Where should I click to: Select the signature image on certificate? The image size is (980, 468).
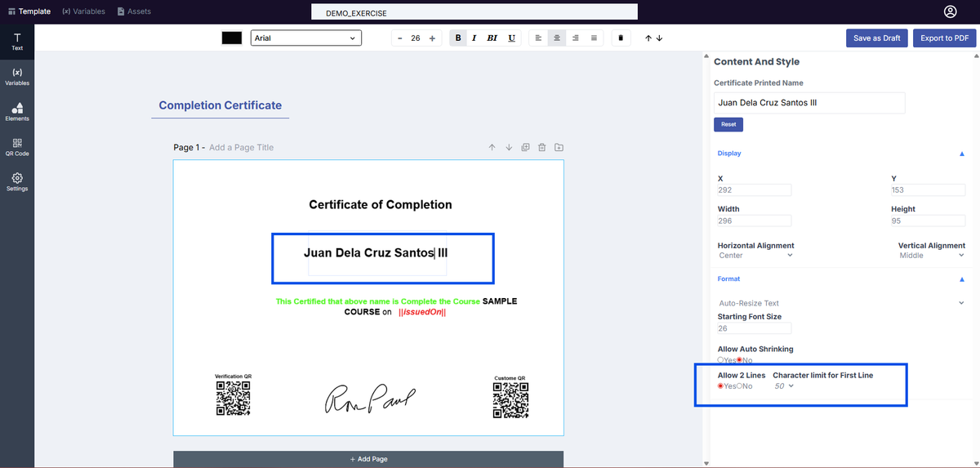tap(371, 399)
